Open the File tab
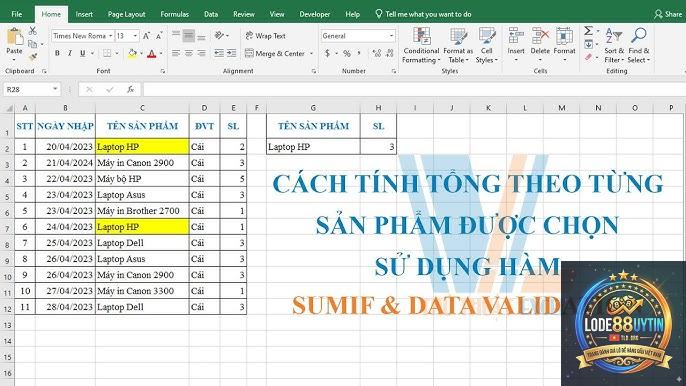This screenshot has width=686, height=386. (x=17, y=14)
